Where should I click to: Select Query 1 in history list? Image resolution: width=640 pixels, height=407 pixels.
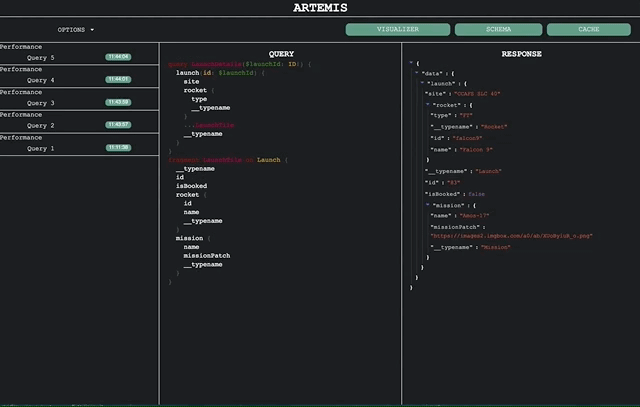point(40,148)
